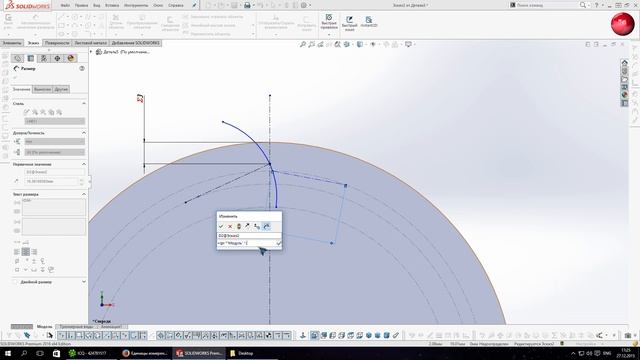Open the Task View taskbar button
The width and height of the screenshot is (640, 360).
coord(40,353)
